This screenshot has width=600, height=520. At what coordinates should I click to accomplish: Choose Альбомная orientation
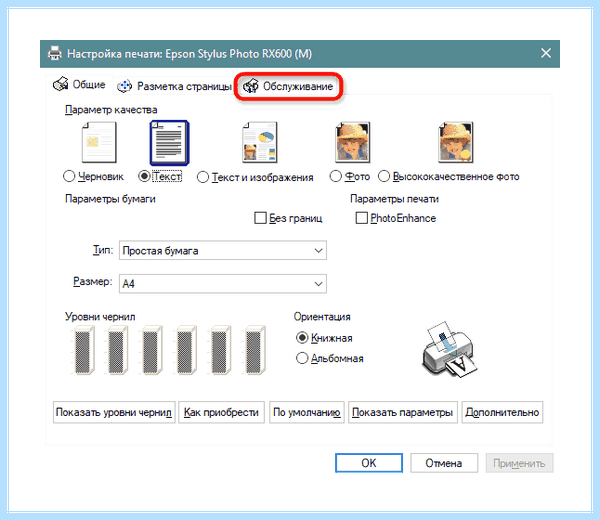(x=302, y=359)
